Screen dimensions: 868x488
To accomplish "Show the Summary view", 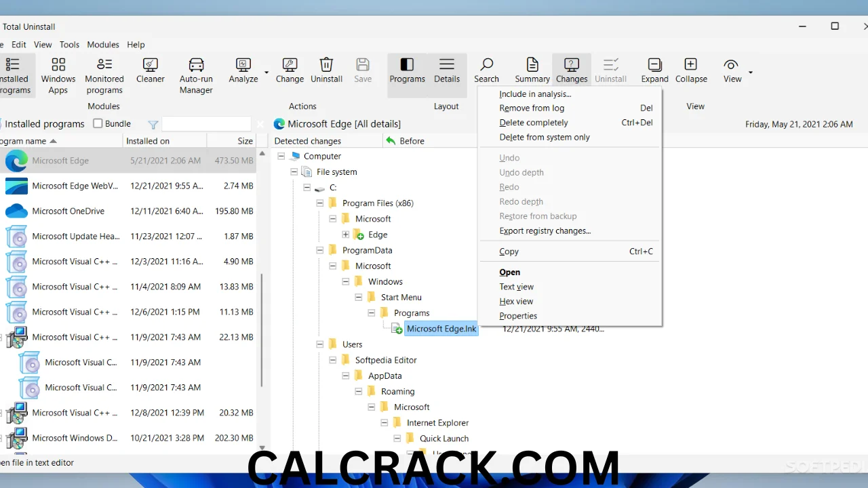I will [x=532, y=70].
